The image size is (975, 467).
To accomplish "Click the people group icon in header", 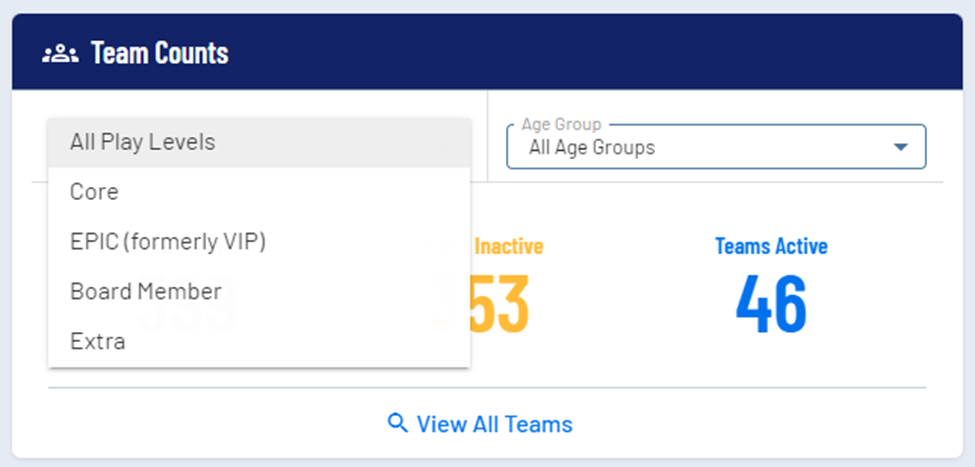I will [x=60, y=53].
